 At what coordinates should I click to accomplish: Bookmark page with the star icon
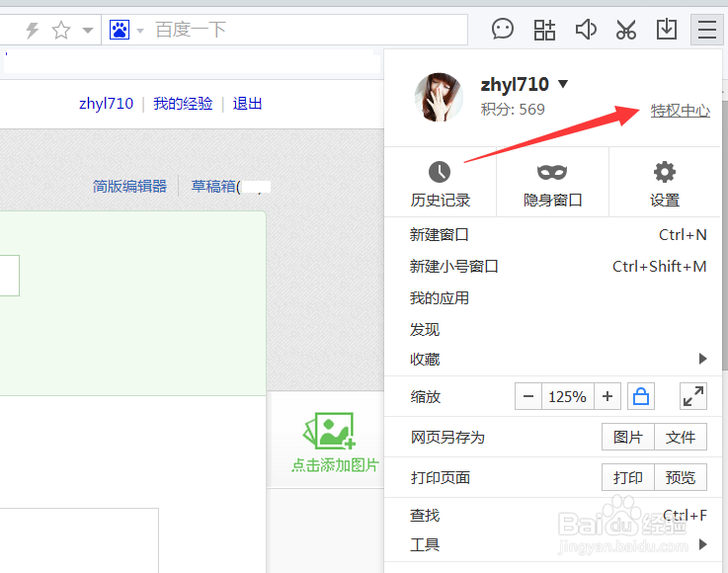pos(61,31)
